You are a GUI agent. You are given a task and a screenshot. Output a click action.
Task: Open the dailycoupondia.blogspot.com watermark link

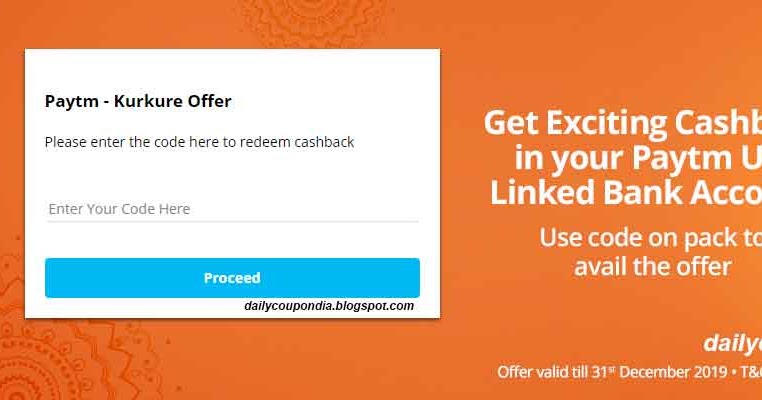(329, 306)
